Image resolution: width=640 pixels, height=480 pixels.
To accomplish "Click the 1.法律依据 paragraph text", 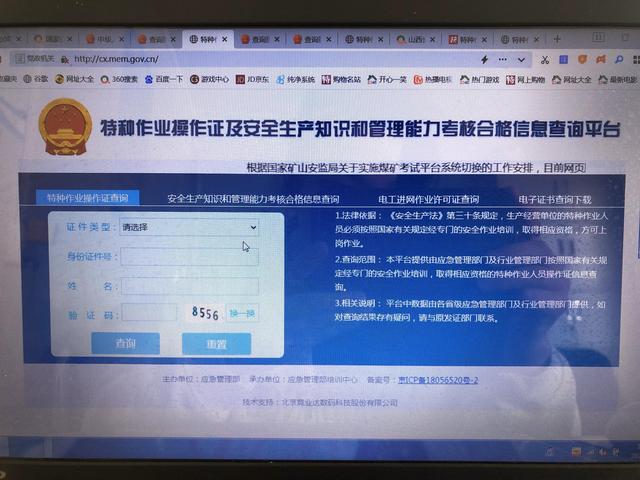I will click(471, 229).
